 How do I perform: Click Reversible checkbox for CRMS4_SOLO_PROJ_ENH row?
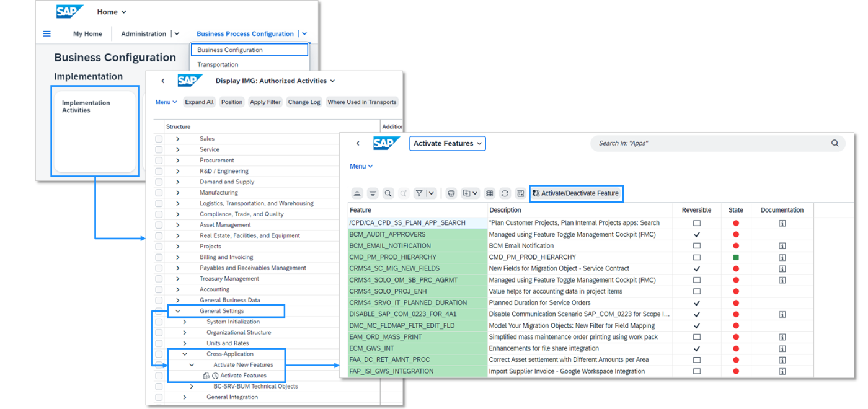pyautogui.click(x=697, y=291)
